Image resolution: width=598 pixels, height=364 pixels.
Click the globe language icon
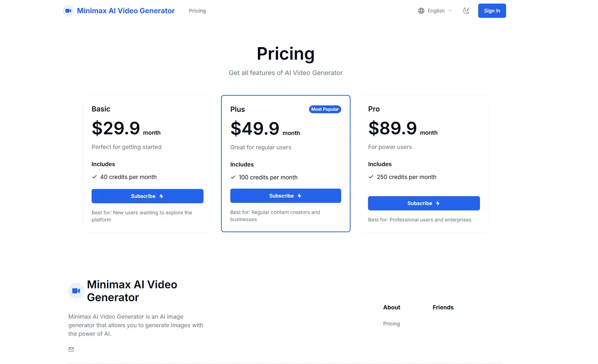[421, 11]
